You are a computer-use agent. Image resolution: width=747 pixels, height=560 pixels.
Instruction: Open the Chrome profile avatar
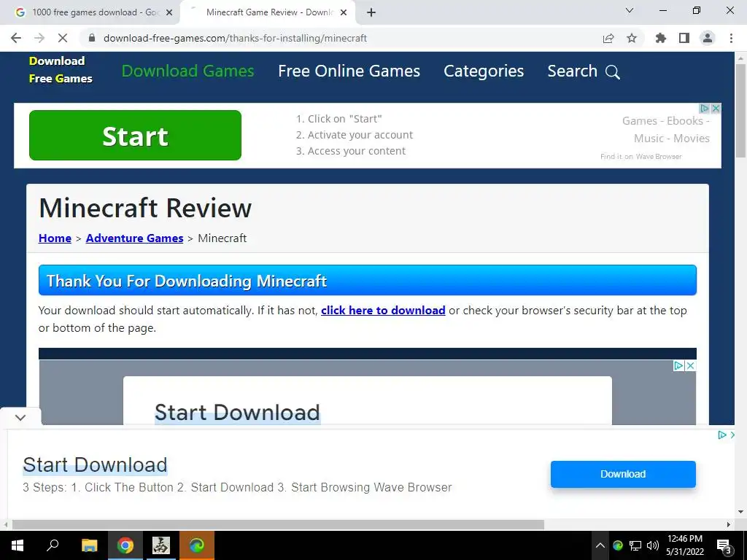point(708,38)
